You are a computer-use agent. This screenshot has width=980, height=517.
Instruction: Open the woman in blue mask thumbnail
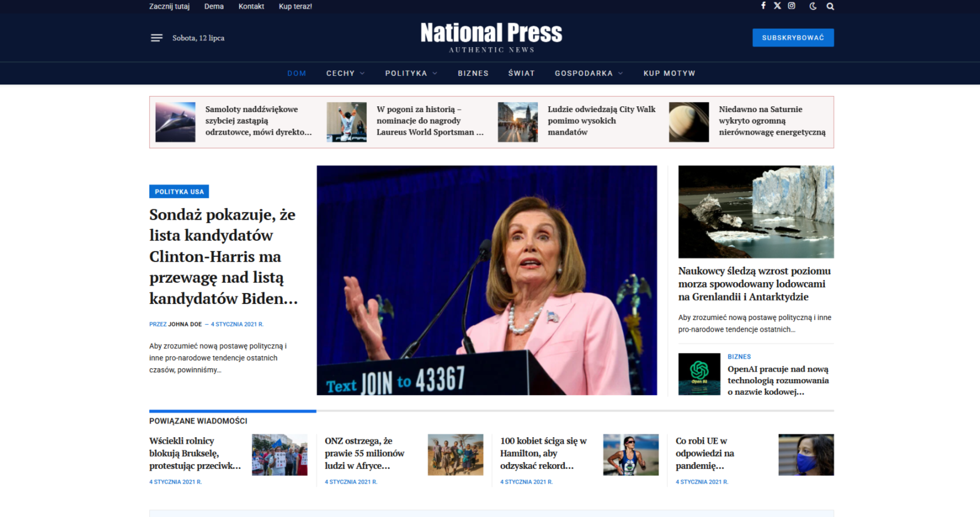[x=806, y=455]
